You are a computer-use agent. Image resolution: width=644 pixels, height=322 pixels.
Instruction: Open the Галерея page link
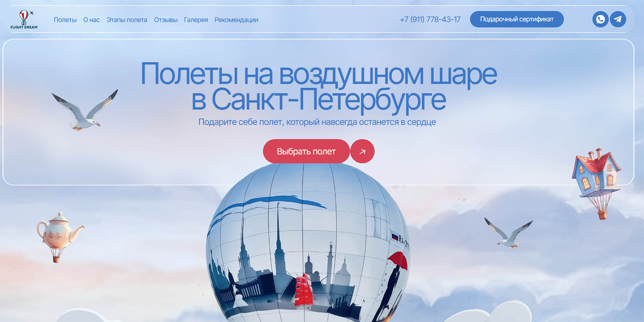(x=196, y=20)
